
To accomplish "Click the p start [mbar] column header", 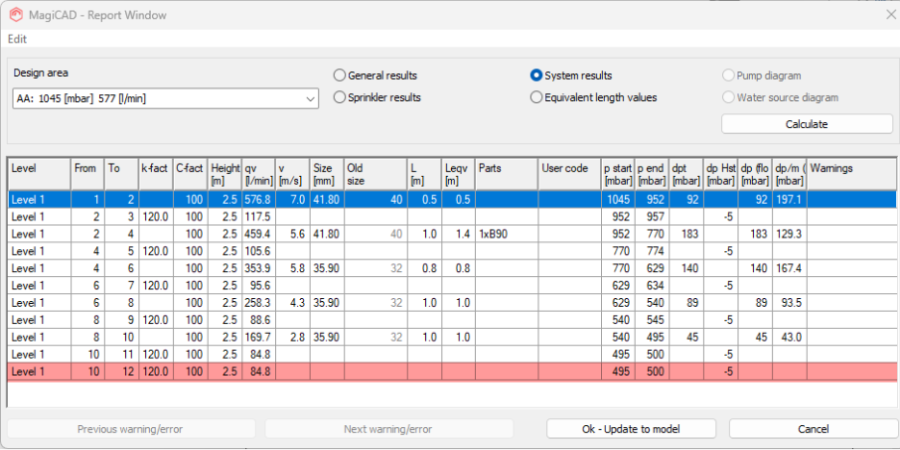I will (x=618, y=174).
